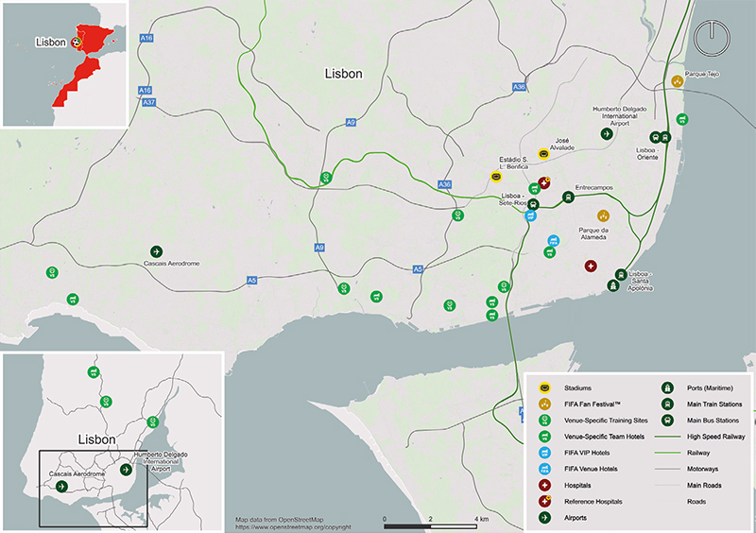
Task: Open the openstreetmap.org copyright link
Action: coord(293,527)
